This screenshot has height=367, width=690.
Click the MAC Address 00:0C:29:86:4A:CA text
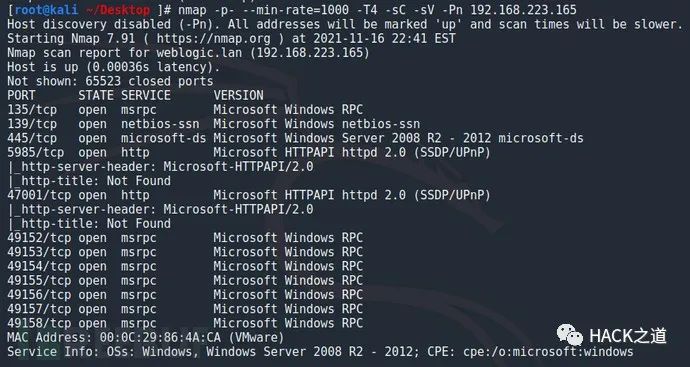(x=103, y=338)
